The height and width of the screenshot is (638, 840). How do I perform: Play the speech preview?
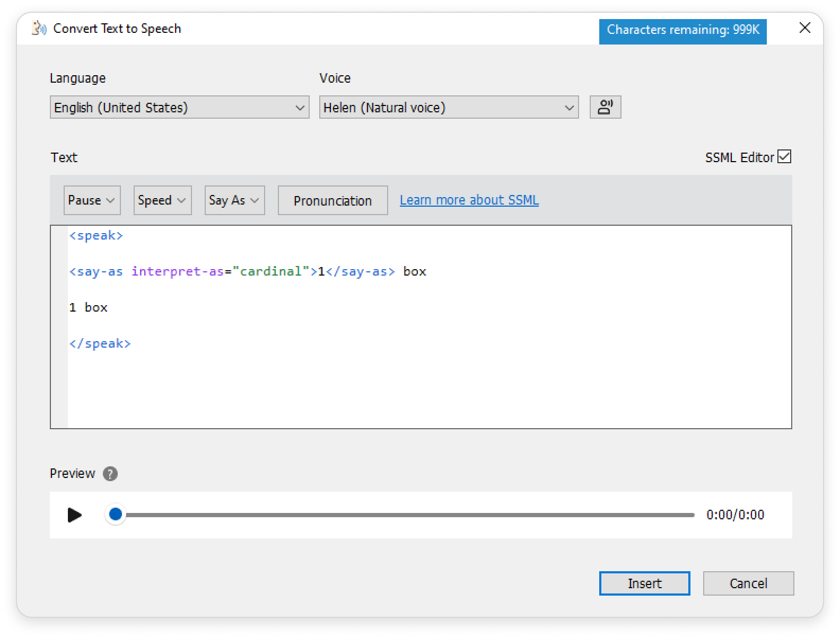pyautogui.click(x=75, y=515)
